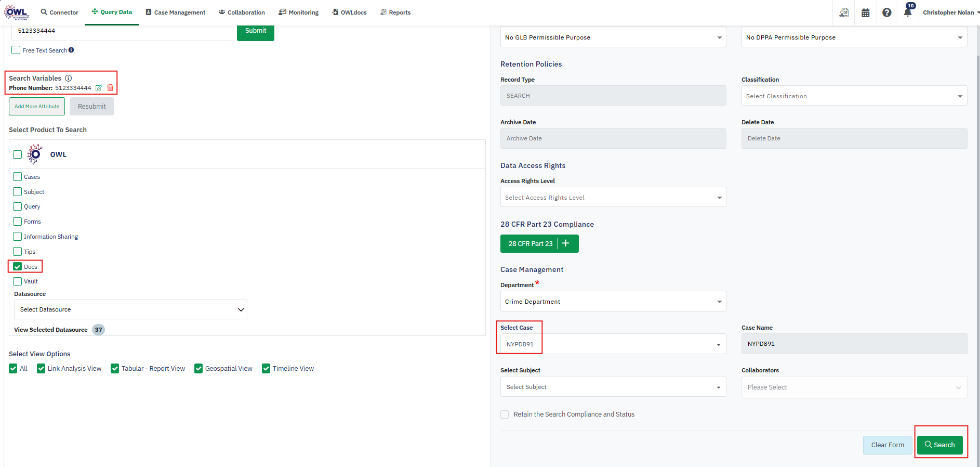980x467 pixels.
Task: Click the Free Text Search info icon
Action: point(71,50)
